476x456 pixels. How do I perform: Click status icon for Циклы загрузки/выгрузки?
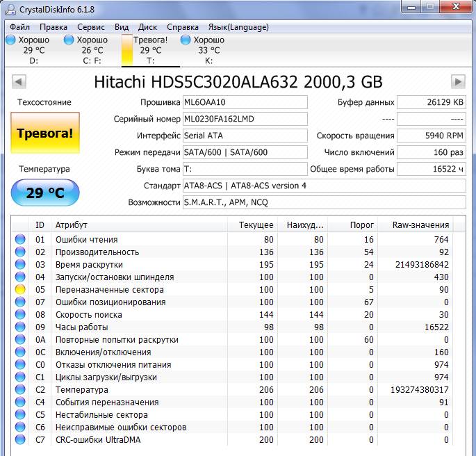tap(20, 377)
